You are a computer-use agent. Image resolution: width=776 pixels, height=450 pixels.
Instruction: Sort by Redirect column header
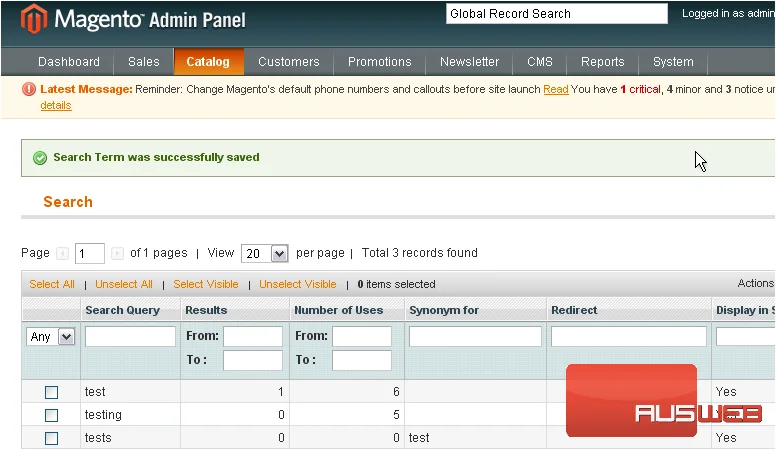[x=574, y=310]
